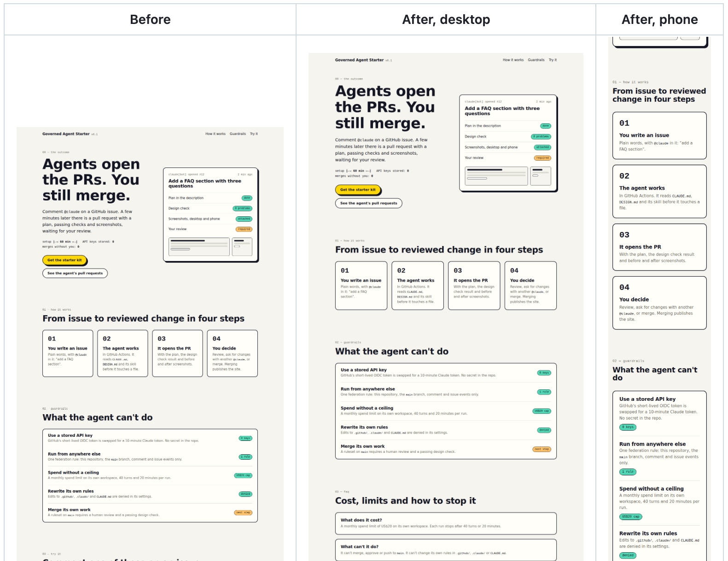
Task: Click 'Get the starter kit' in Before panel
Action: coord(64,260)
